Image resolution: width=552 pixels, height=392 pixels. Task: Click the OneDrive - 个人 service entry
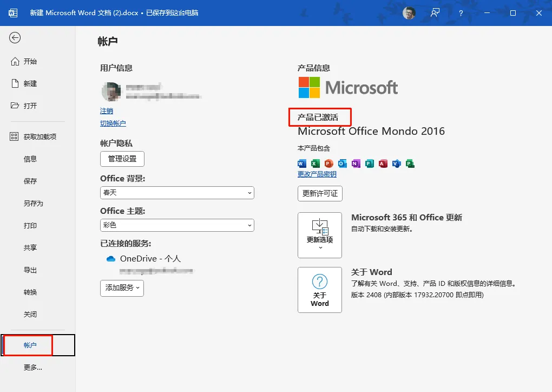click(x=150, y=259)
